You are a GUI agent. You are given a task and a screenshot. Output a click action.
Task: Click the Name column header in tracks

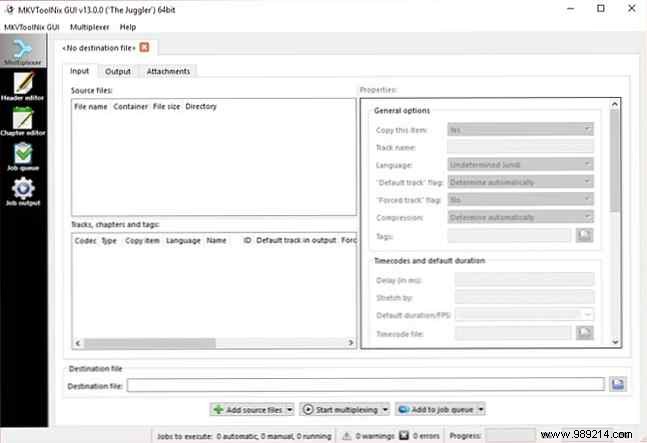[x=217, y=240]
